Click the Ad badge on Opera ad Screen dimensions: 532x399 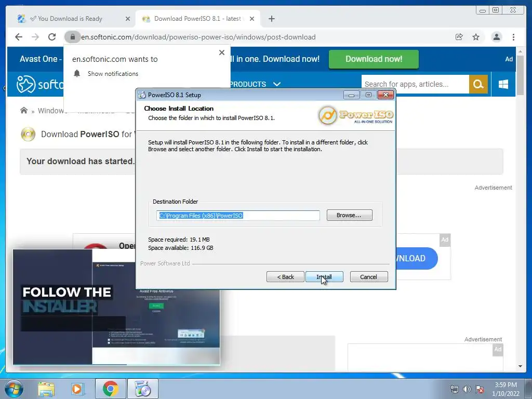[x=445, y=240]
